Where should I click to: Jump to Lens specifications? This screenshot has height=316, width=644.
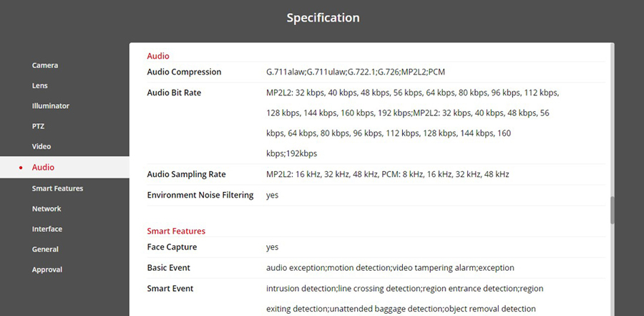[40, 85]
